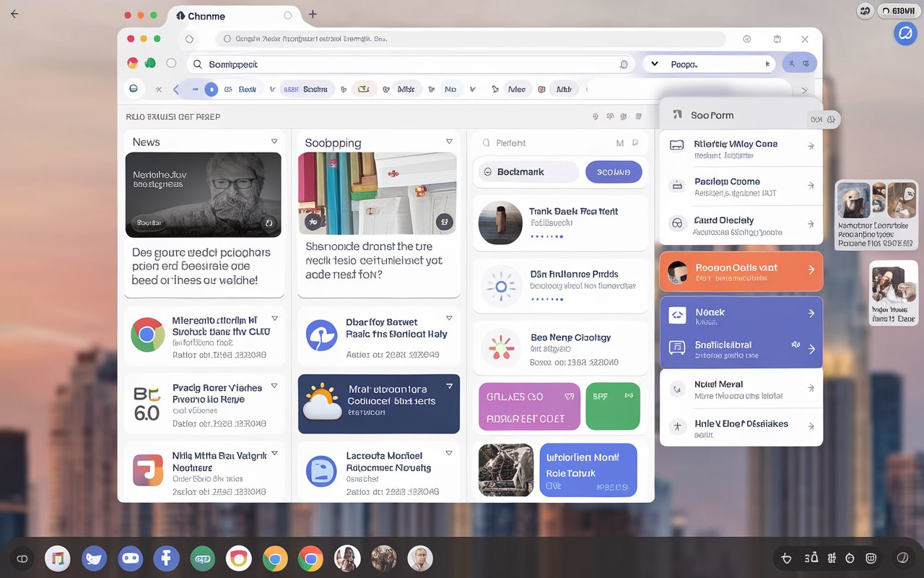Select the empty radio circle left of the search bar
Viewport: 924px width, 578px height.
coord(171,64)
